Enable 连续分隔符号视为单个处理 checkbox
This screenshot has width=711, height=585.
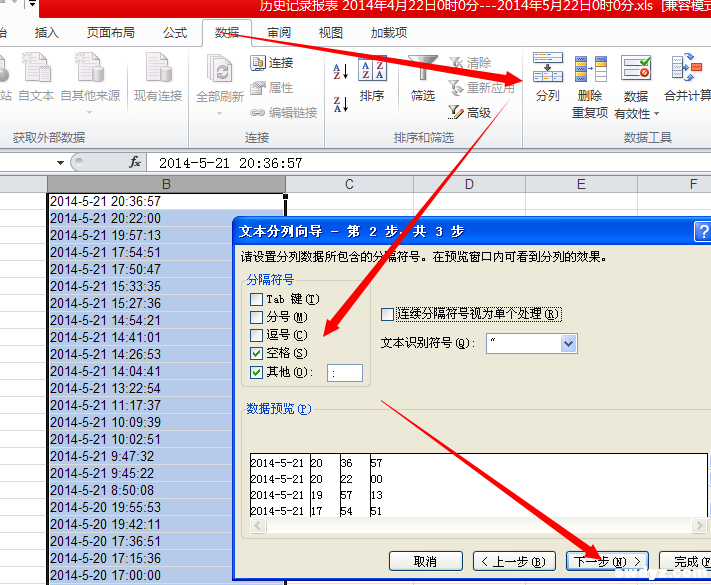tap(387, 314)
